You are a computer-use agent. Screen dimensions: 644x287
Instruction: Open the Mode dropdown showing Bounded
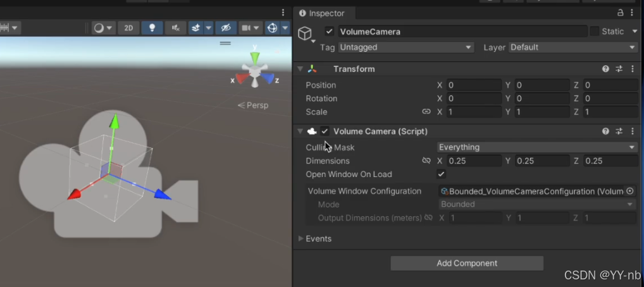pos(537,204)
